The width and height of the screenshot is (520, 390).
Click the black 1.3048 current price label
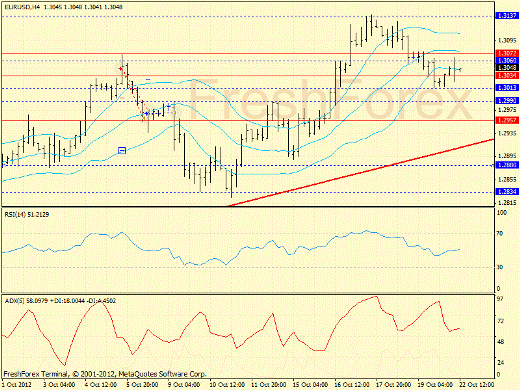coord(507,68)
